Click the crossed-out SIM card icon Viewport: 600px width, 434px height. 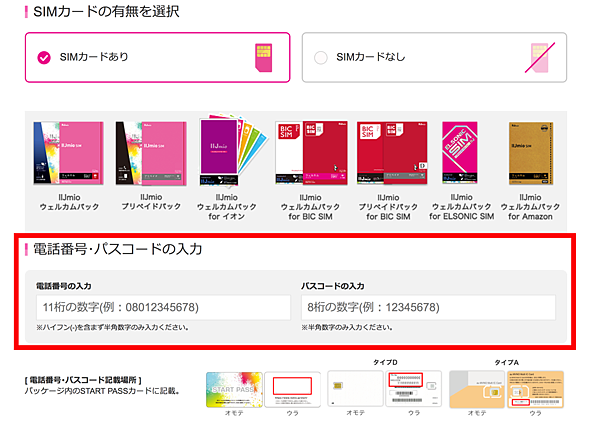coord(540,57)
